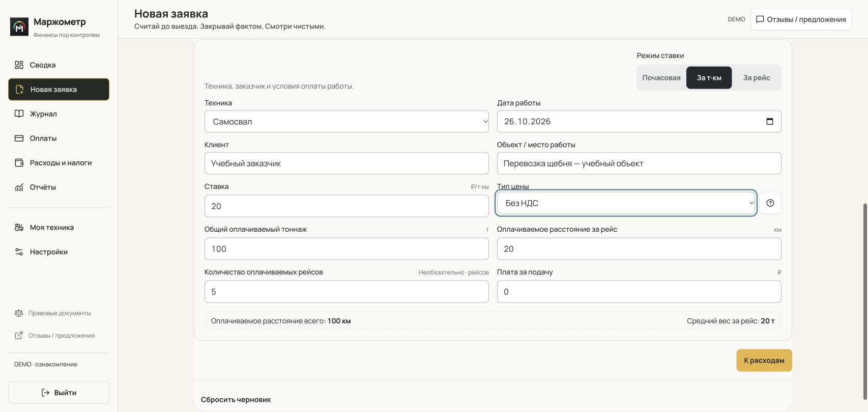868x412 pixels.
Task: Click the Общий оплачиваемый тоннаж field
Action: point(346,249)
